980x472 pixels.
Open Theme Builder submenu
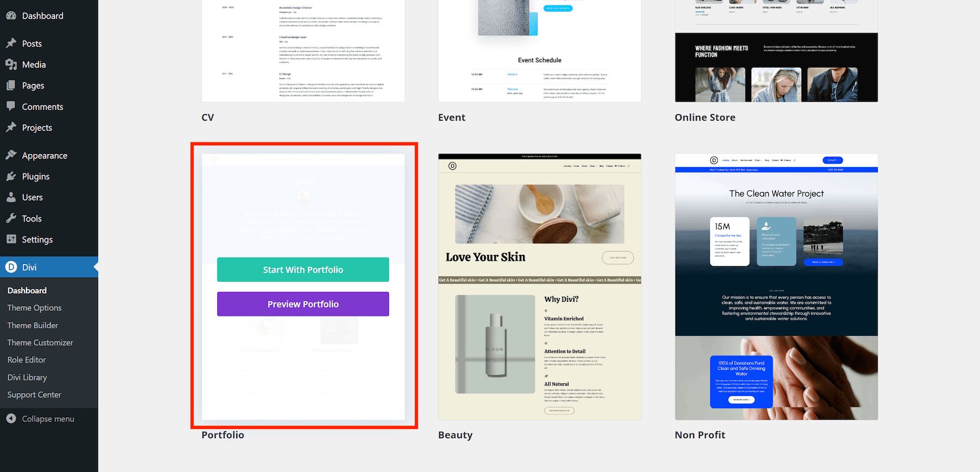pyautogui.click(x=33, y=325)
